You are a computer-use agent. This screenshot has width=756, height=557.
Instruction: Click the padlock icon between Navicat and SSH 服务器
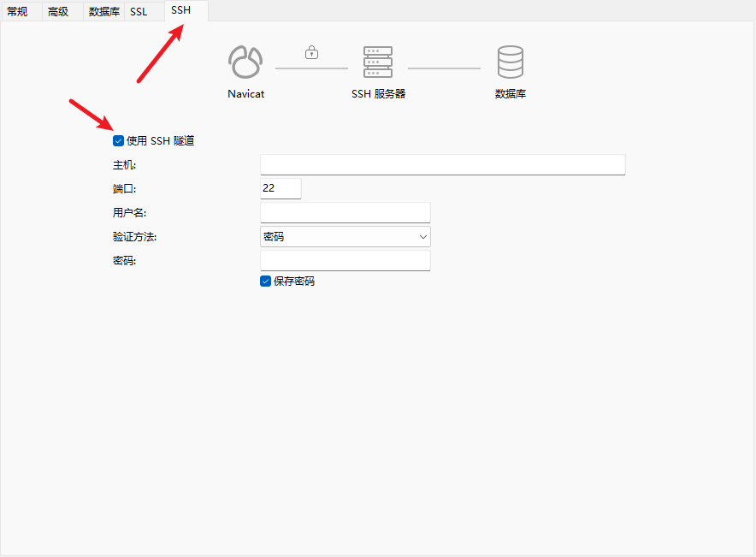tap(311, 51)
